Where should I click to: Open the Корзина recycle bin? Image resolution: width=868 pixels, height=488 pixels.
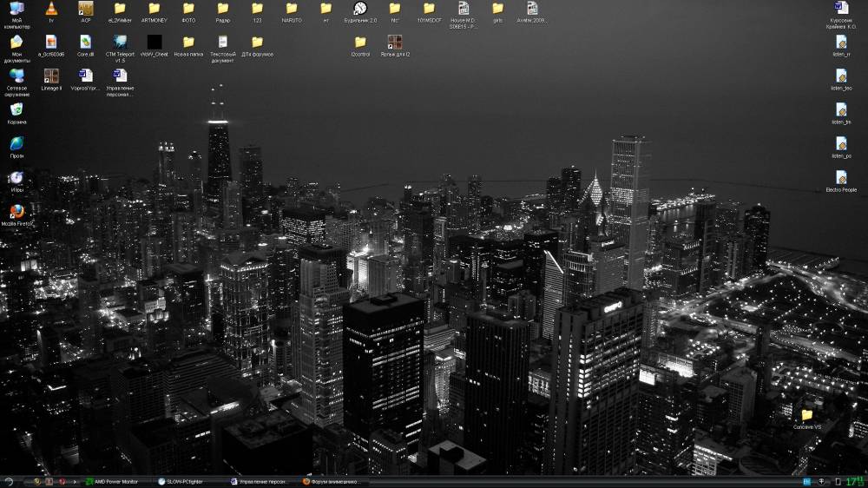click(x=16, y=109)
